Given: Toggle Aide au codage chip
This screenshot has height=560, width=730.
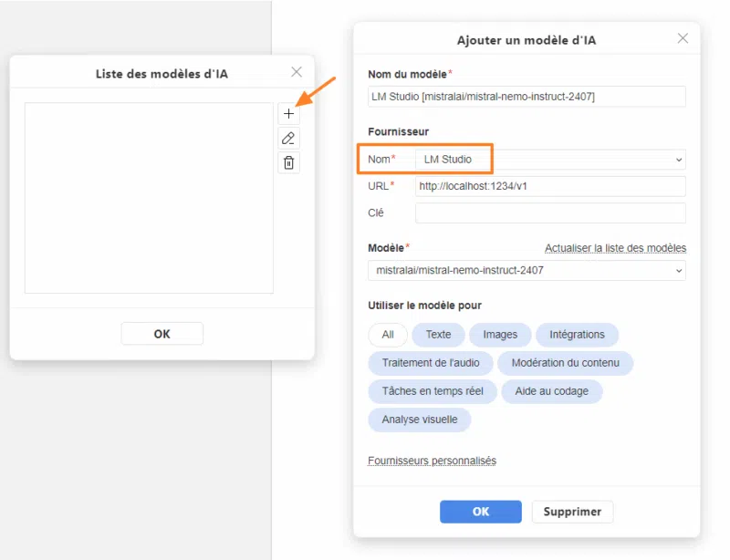Looking at the screenshot, I should click(x=551, y=391).
